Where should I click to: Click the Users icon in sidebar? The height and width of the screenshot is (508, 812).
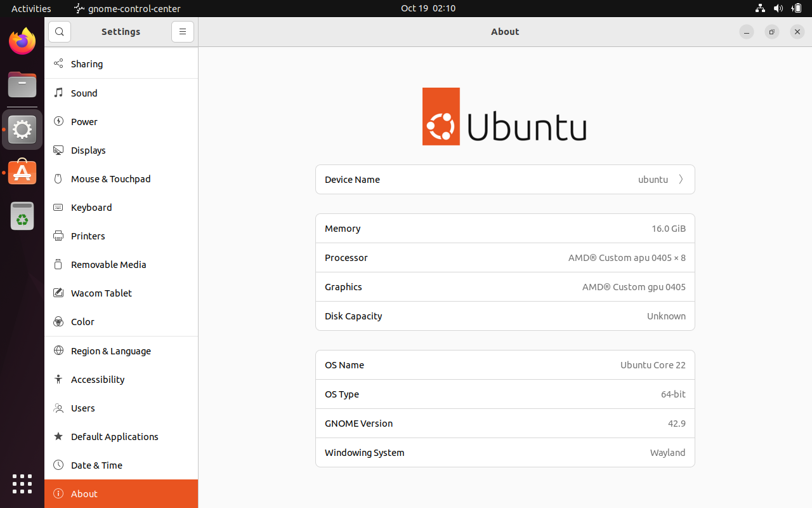58,408
